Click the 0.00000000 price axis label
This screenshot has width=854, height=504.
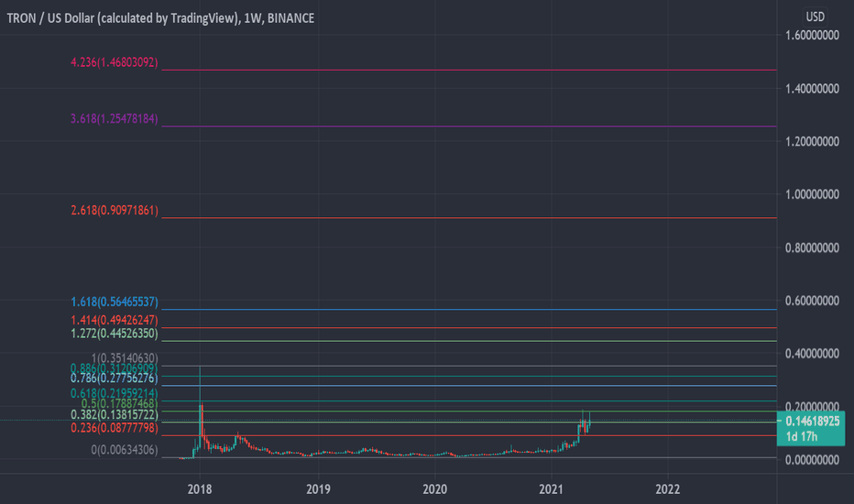tap(812, 460)
